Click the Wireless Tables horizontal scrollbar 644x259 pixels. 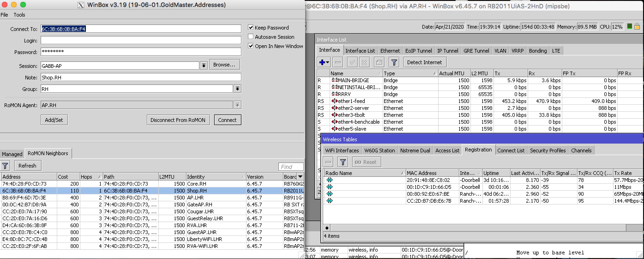click(x=475, y=228)
